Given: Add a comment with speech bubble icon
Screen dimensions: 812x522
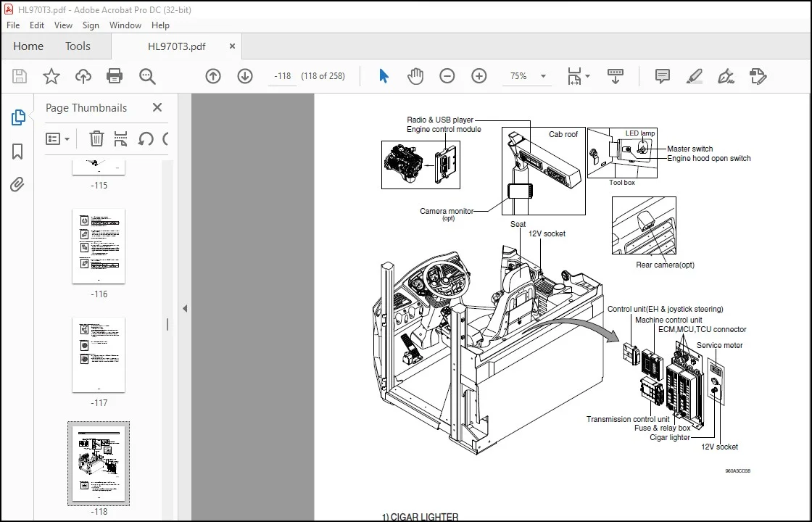Looking at the screenshot, I should pos(663,76).
